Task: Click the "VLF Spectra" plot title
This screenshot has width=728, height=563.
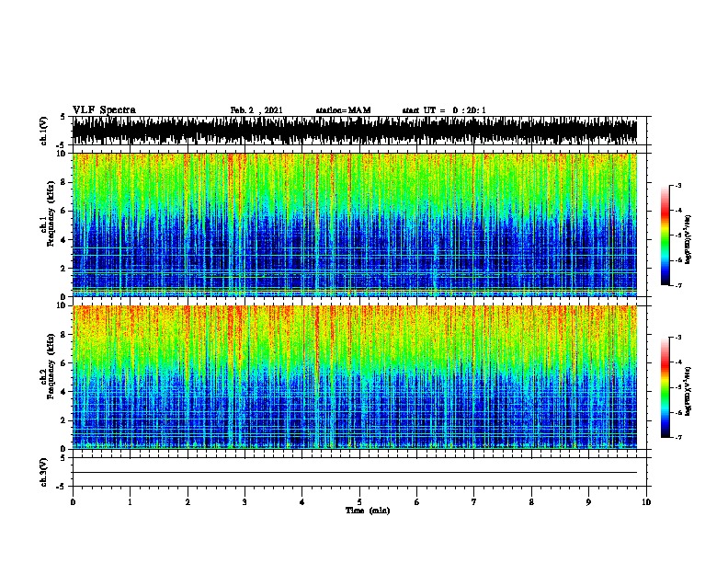Action: point(104,110)
